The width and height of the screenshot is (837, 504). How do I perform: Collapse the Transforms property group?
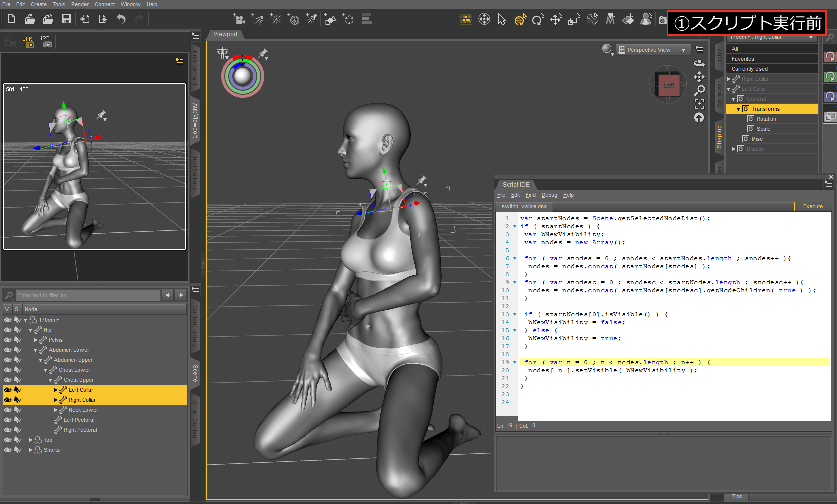pos(739,109)
